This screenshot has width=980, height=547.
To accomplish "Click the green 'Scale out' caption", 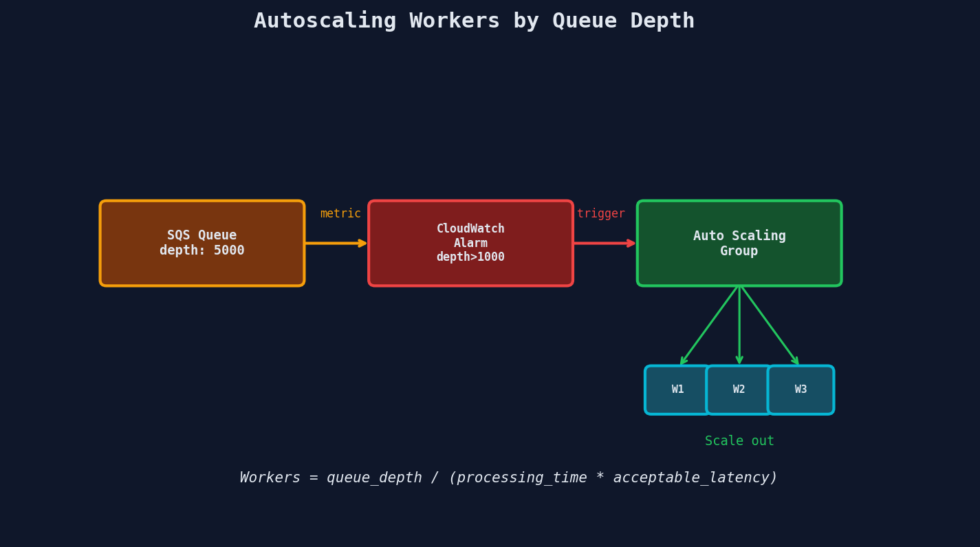I will pyautogui.click(x=739, y=441).
